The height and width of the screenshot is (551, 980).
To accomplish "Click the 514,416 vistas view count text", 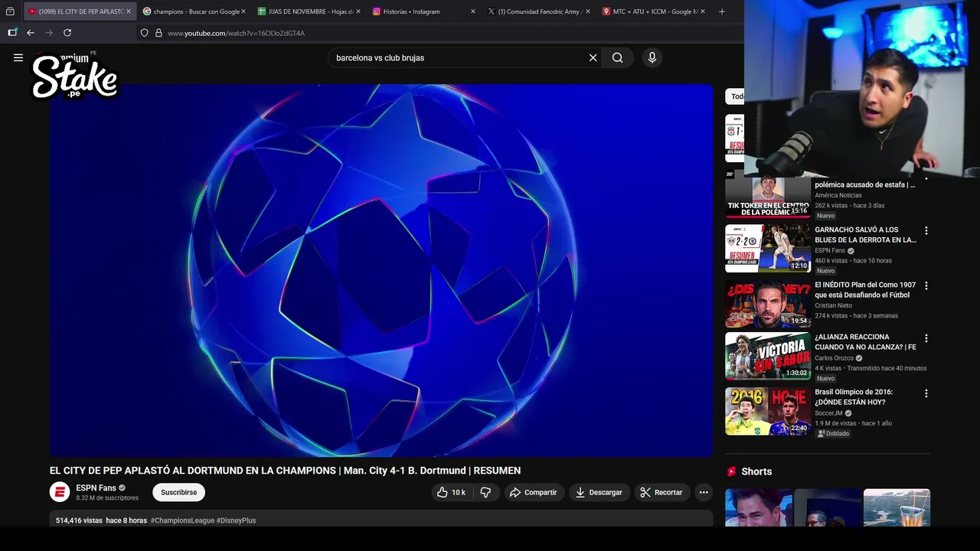I will click(x=79, y=520).
